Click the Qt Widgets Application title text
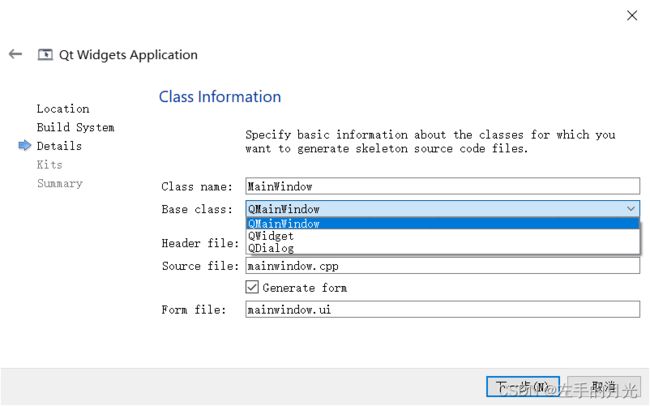The width and height of the screenshot is (650, 406). click(128, 55)
